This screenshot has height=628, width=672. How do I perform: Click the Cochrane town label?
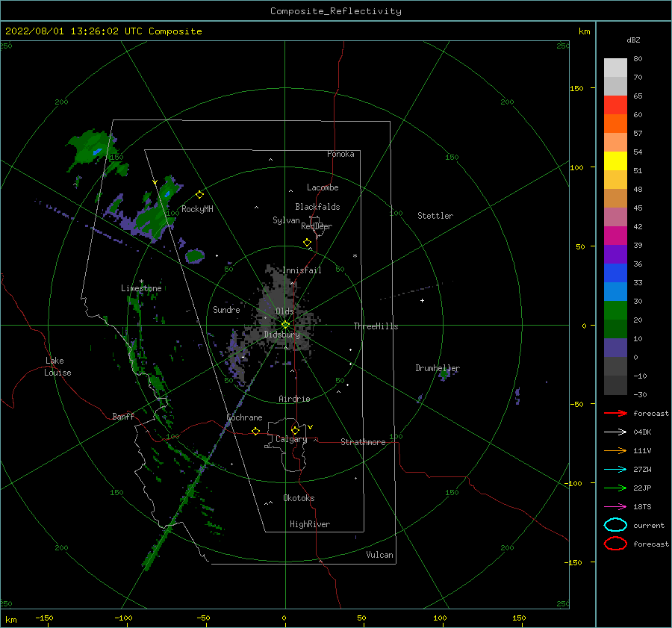(244, 417)
